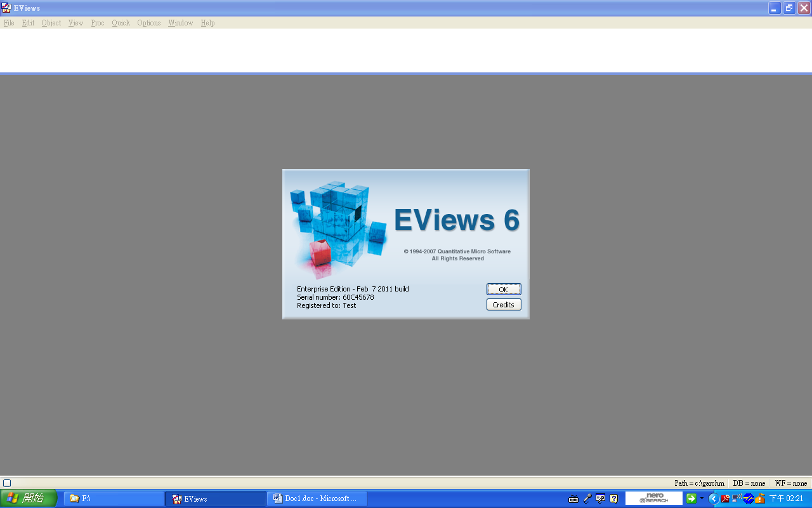Open the Window menu

point(181,23)
